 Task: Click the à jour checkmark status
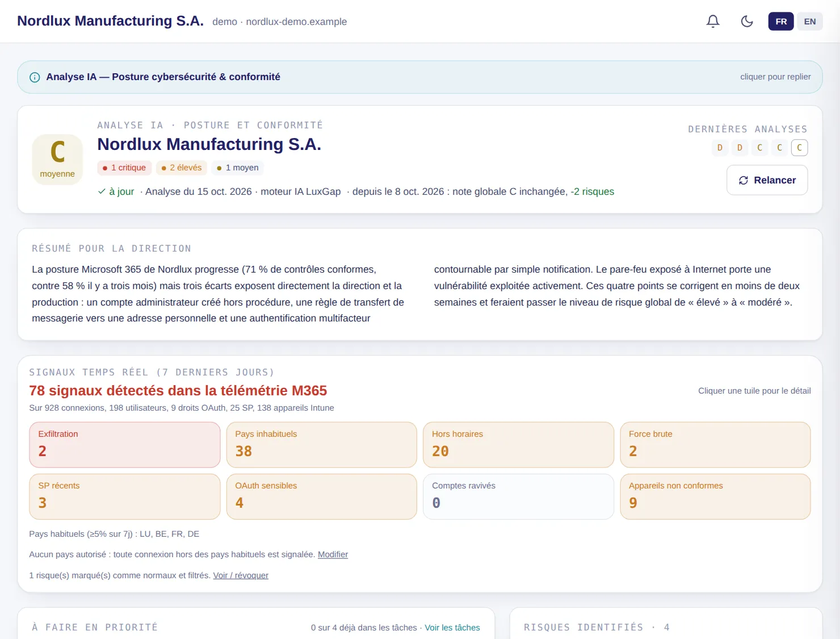[x=116, y=191]
